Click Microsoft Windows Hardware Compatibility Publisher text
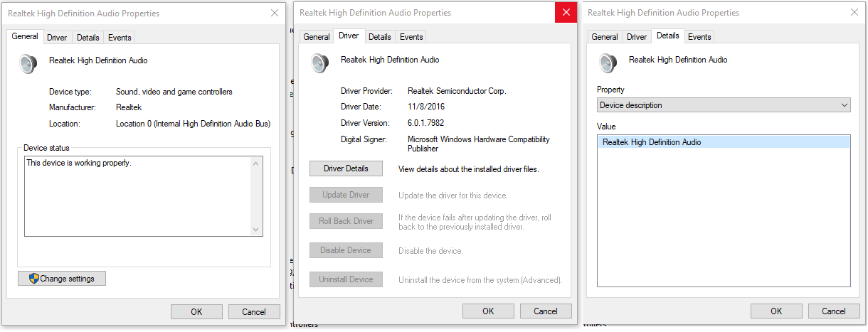Viewport: 868px width, 332px height. click(479, 144)
